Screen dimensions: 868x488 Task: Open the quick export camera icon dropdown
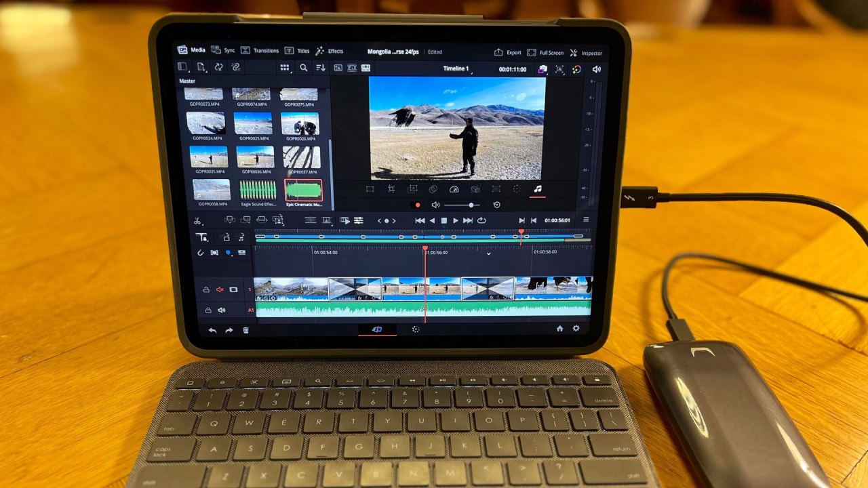(x=543, y=69)
